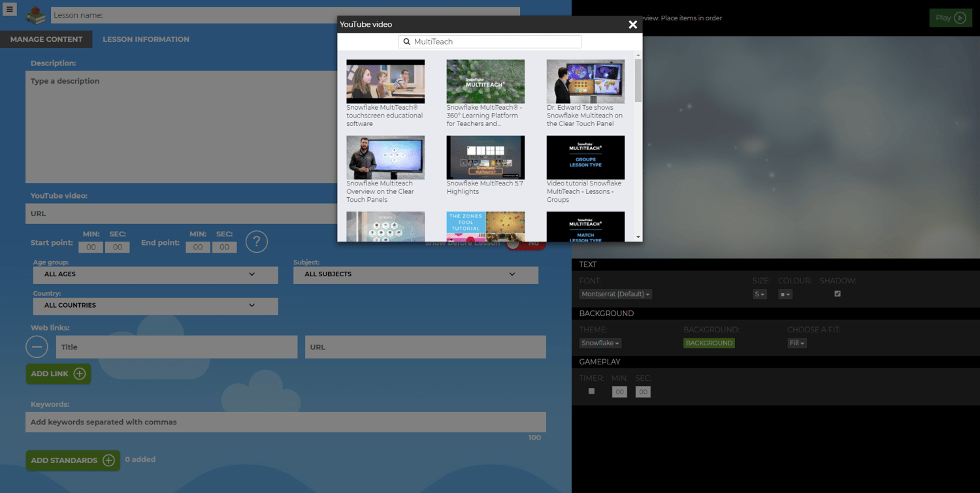
Task: Click the search magnifier in the YouTube dialog
Action: coord(406,41)
